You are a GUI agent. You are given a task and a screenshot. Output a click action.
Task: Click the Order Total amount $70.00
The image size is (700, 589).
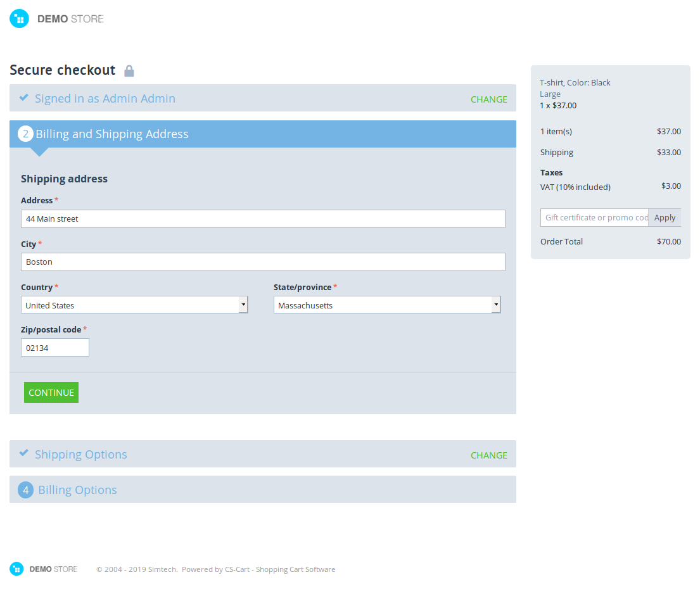point(669,241)
